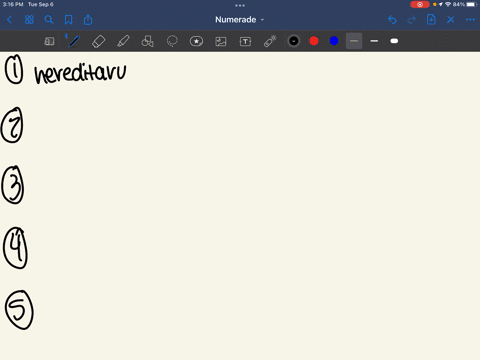The height and width of the screenshot is (360, 480).
Task: Choose the black pen color
Action: coord(294,41)
